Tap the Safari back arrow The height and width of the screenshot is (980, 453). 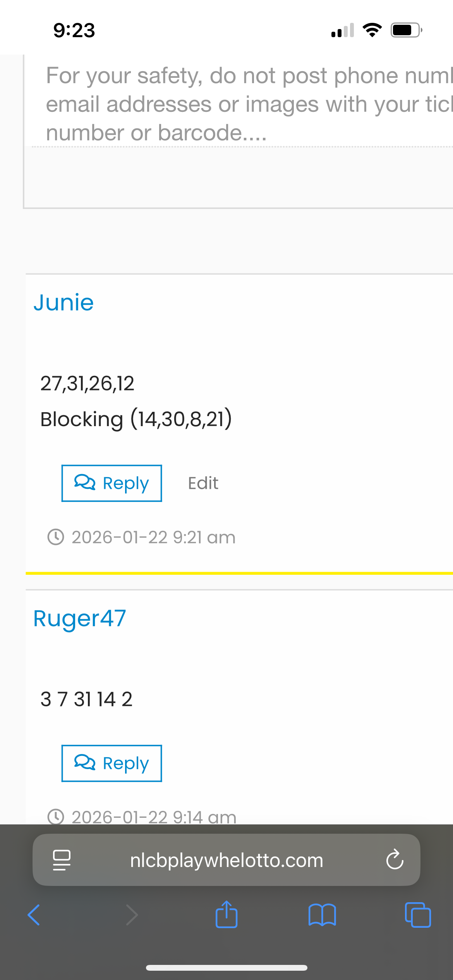click(x=34, y=915)
